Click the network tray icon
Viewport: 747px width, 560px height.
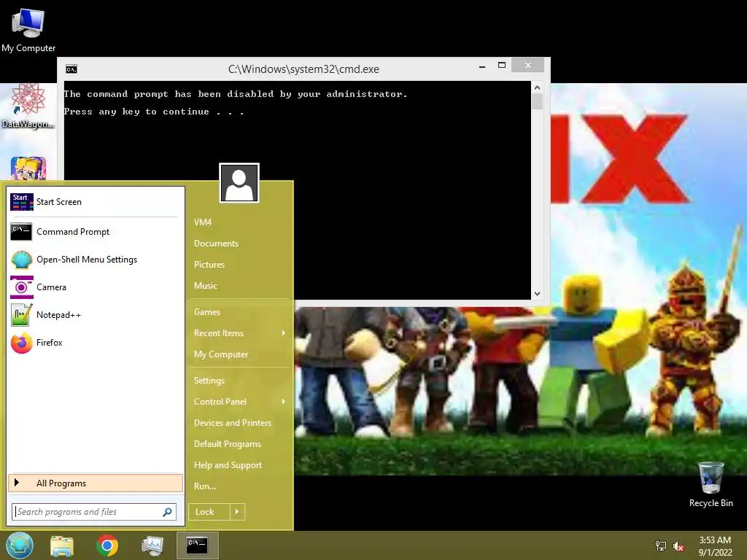tap(661, 545)
